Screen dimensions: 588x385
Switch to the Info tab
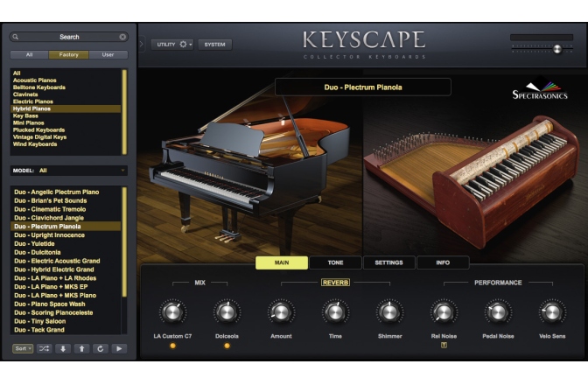click(x=443, y=262)
